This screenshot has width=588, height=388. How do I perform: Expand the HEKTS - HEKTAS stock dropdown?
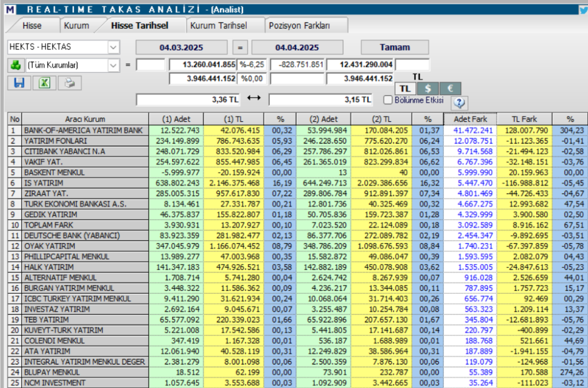click(x=113, y=47)
